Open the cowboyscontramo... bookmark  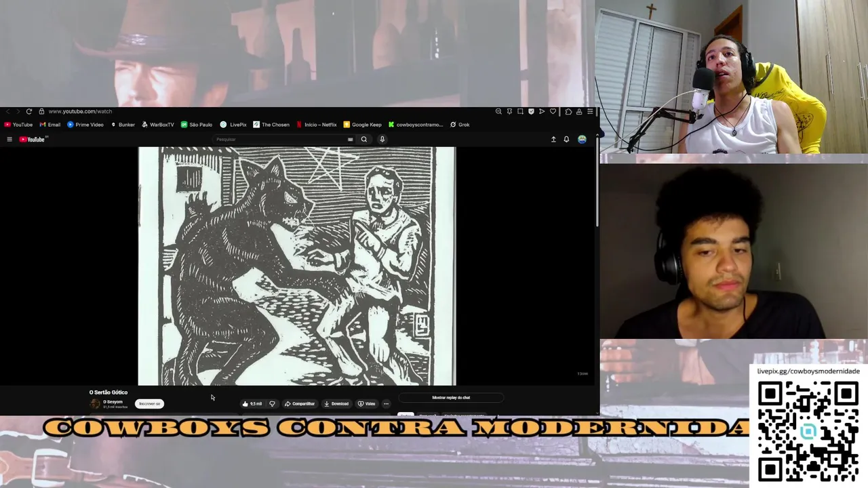point(416,125)
